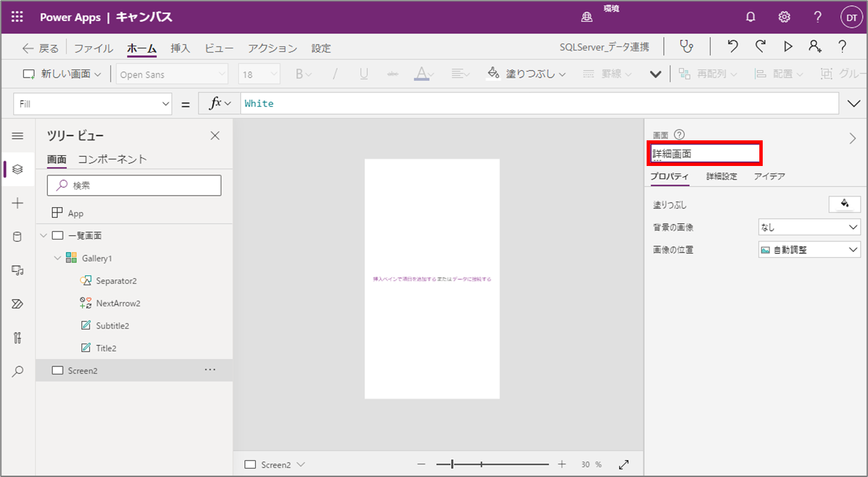Open the 塗りつぶし color swatch in properties
The image size is (868, 477).
844,204
